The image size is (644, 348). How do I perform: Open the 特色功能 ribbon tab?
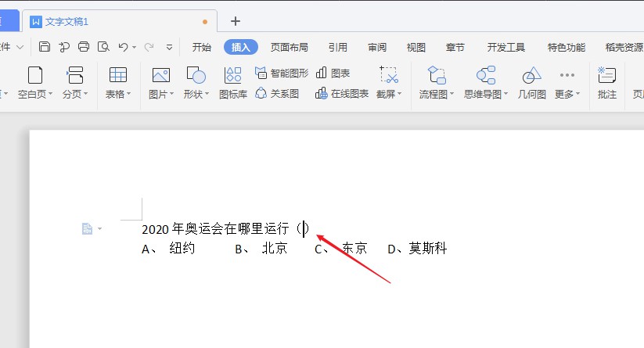tap(567, 47)
